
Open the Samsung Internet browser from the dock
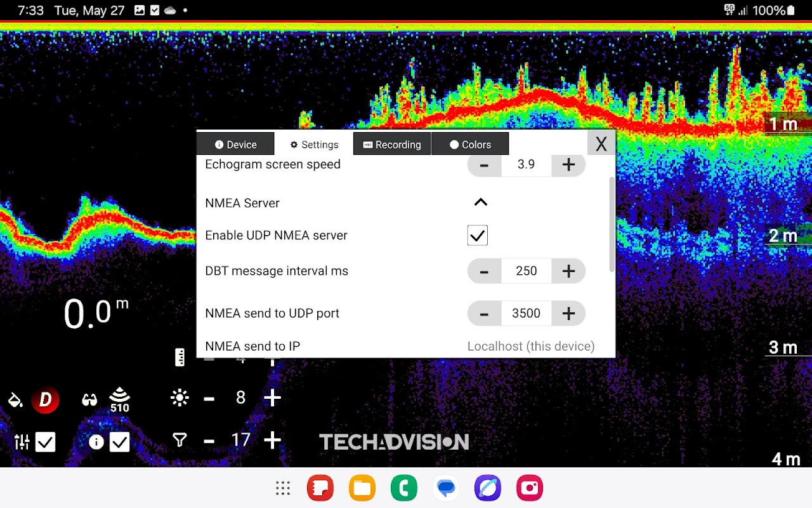[488, 488]
